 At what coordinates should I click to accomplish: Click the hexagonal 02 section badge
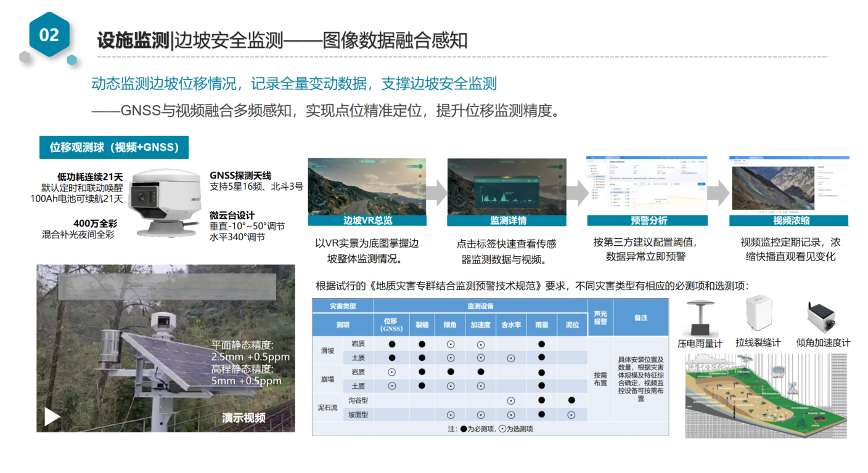49,34
